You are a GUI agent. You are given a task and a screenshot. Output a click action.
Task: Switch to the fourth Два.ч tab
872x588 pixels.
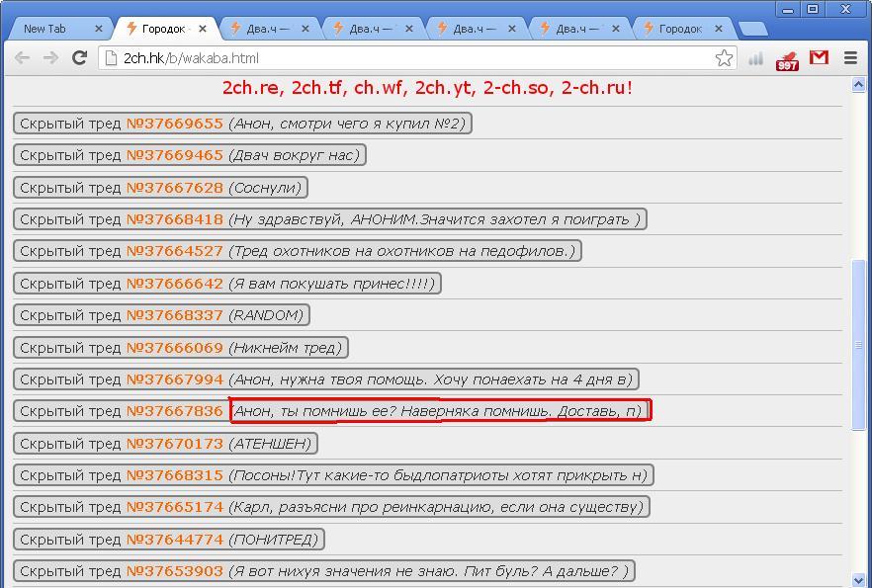tap(580, 29)
